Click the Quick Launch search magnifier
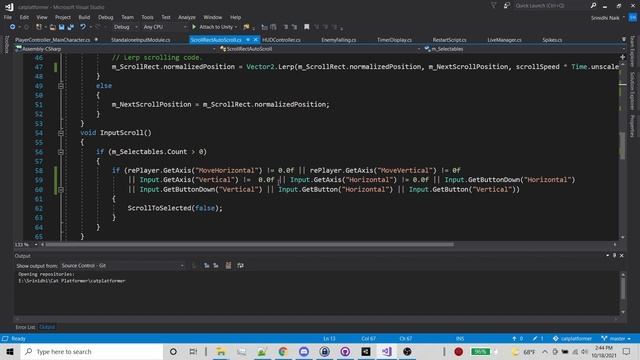This screenshot has width=640, height=360. [x=593, y=6]
